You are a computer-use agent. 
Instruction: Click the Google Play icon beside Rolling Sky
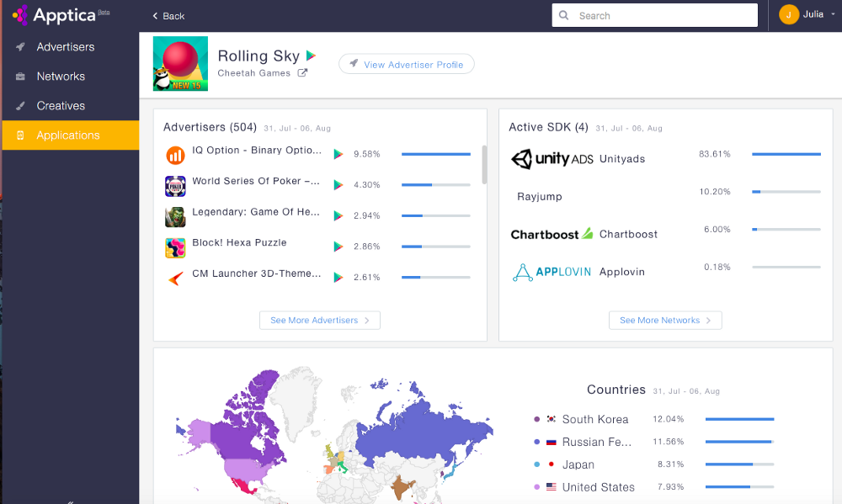[311, 56]
